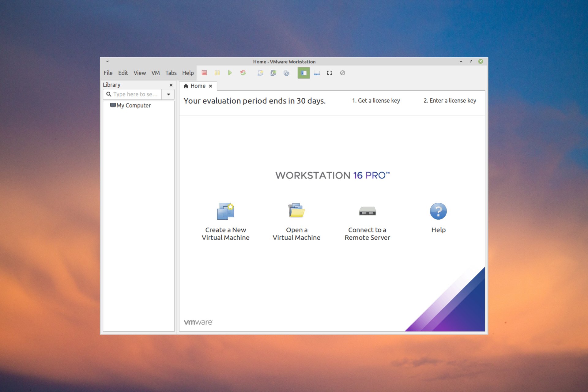Click Connect to a Remote Server icon
The height and width of the screenshot is (392, 588).
367,211
